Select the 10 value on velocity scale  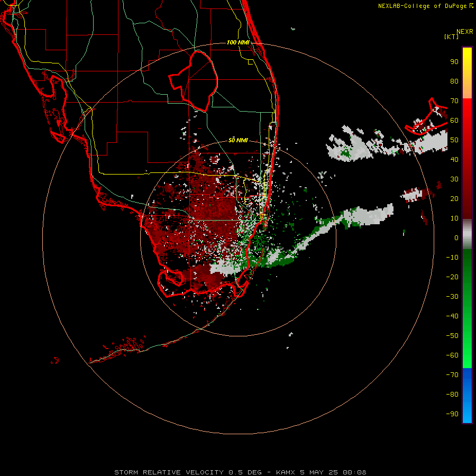click(x=454, y=218)
